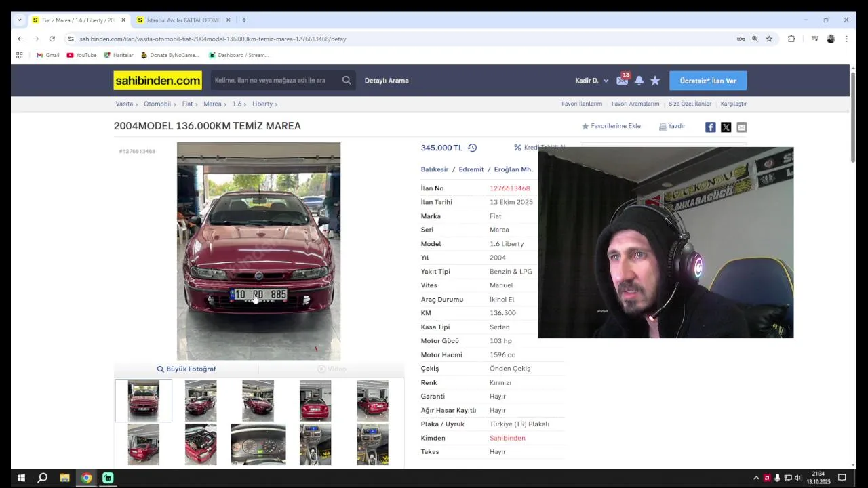Open Chrome three-dot menu
868x488 pixels.
(x=846, y=39)
